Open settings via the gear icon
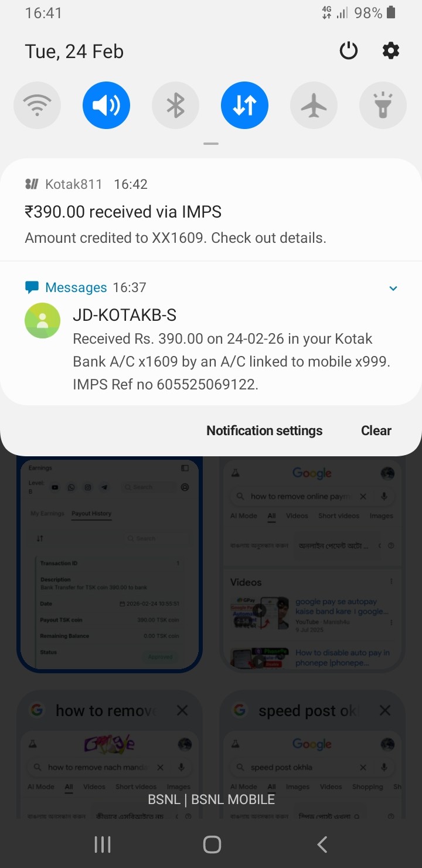The width and height of the screenshot is (422, 868). pos(391,51)
